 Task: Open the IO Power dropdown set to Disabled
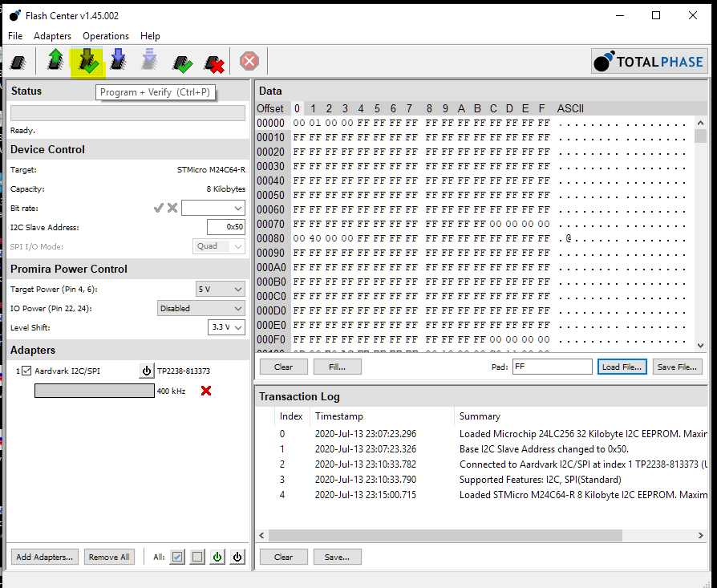click(x=201, y=308)
